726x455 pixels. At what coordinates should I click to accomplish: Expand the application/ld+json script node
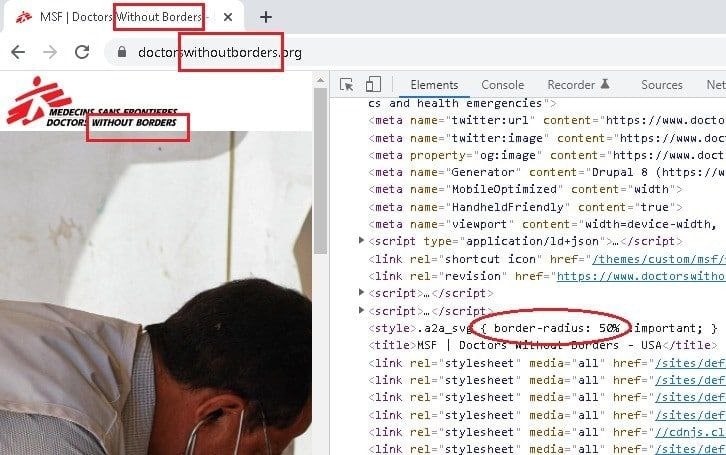pos(361,240)
